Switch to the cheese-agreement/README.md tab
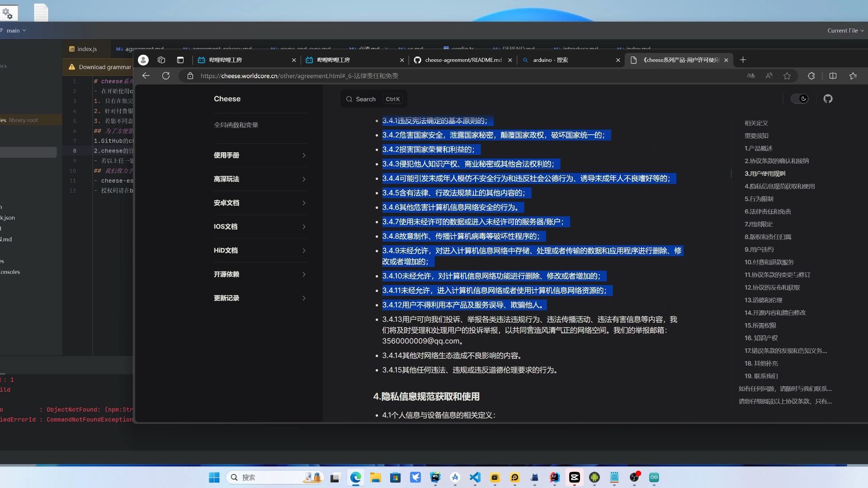This screenshot has height=488, width=868. 463,60
